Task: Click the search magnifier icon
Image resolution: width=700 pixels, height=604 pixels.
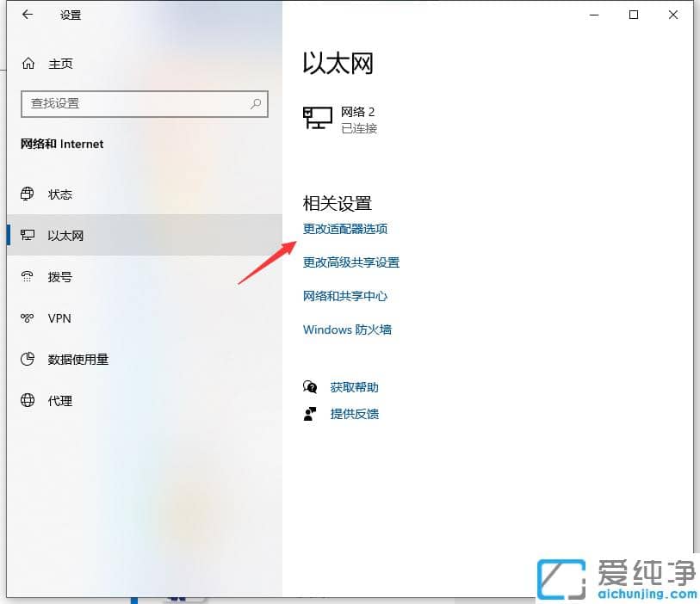Action: 256,103
